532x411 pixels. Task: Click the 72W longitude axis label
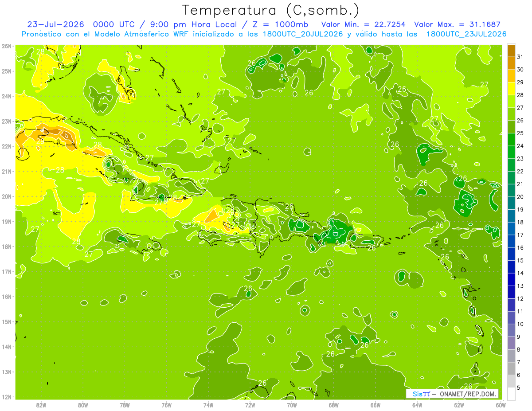pyautogui.click(x=250, y=405)
